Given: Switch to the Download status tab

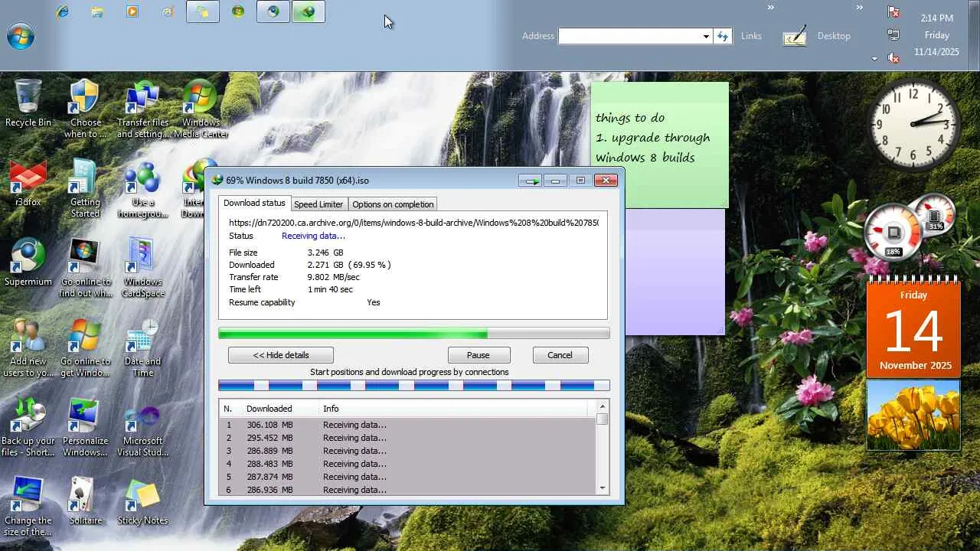Looking at the screenshot, I should click(x=254, y=204).
